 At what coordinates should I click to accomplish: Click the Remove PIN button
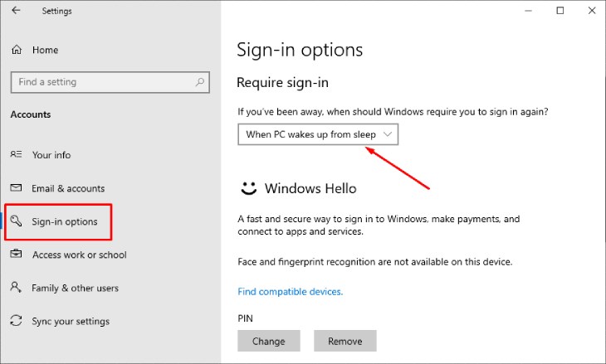(x=345, y=341)
